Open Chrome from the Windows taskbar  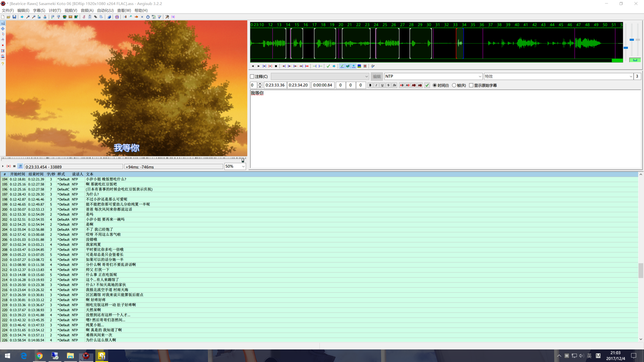tap(39, 356)
